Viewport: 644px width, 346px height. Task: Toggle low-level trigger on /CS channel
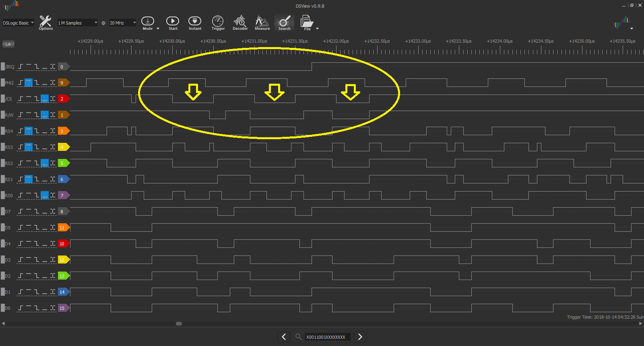45,99
